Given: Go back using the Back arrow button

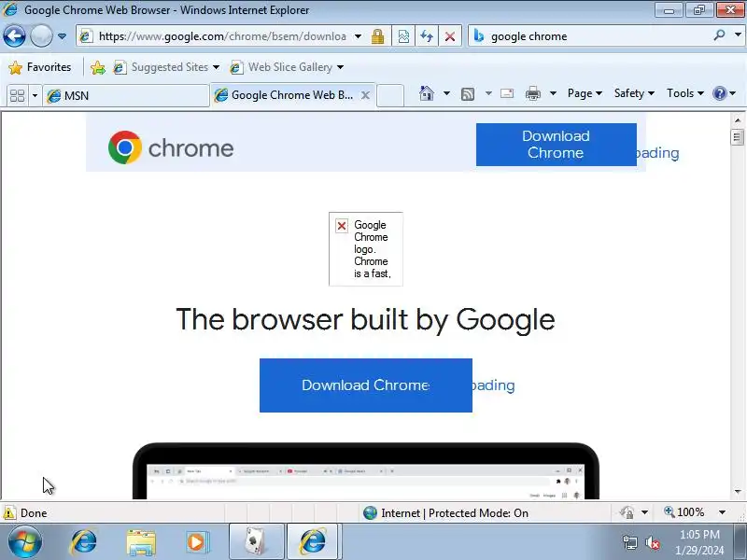Looking at the screenshot, I should pos(14,35).
